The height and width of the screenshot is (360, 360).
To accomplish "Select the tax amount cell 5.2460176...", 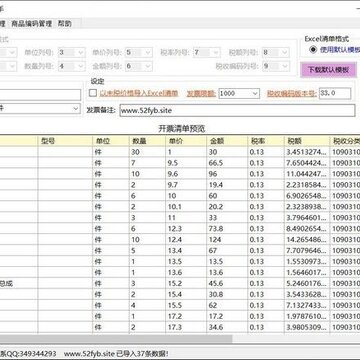I will tap(307, 283).
